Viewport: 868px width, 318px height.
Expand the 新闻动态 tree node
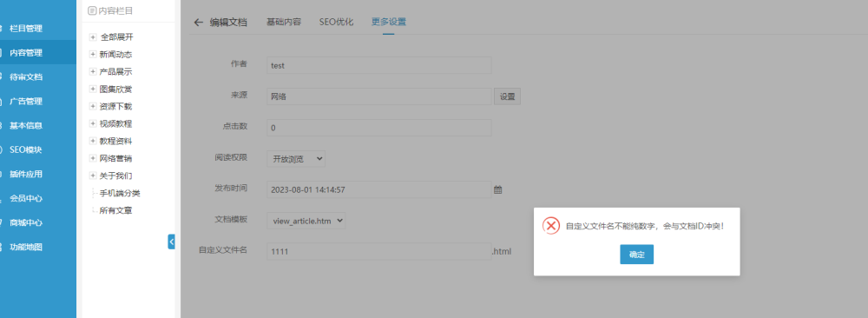coord(93,54)
